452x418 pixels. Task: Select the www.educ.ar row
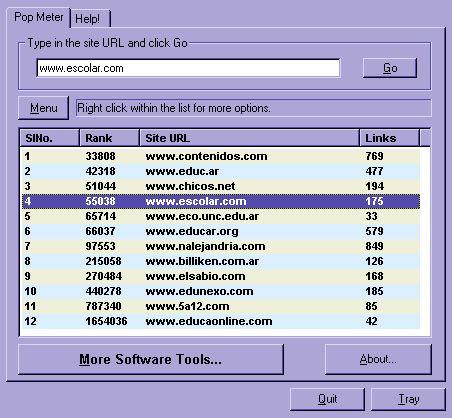[221, 171]
